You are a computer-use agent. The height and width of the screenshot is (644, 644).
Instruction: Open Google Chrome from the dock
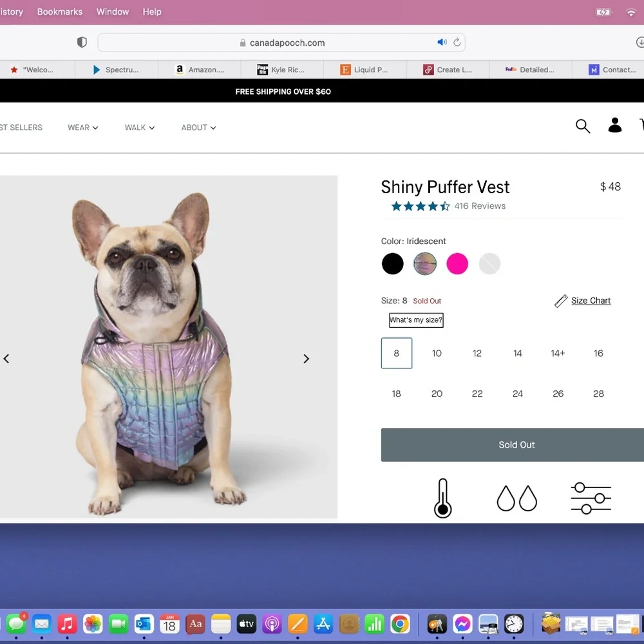pos(400,624)
